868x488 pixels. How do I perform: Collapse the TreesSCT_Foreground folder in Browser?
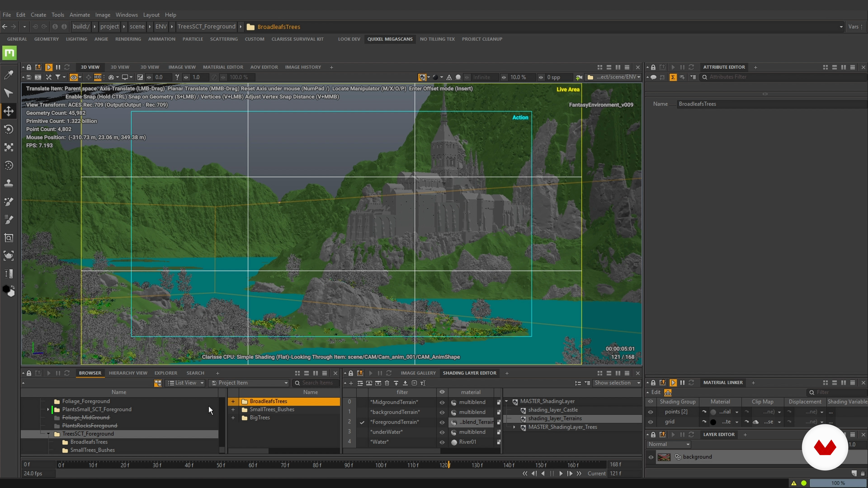click(x=48, y=434)
